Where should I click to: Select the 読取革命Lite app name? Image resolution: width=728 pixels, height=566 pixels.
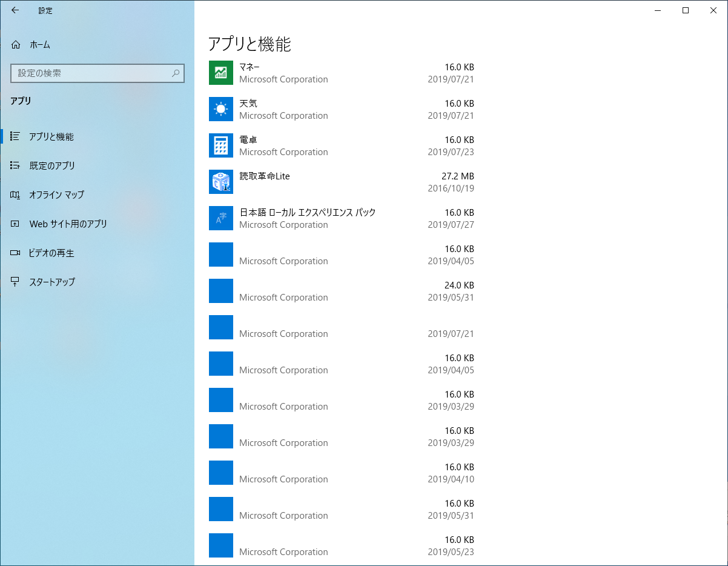coord(265,176)
